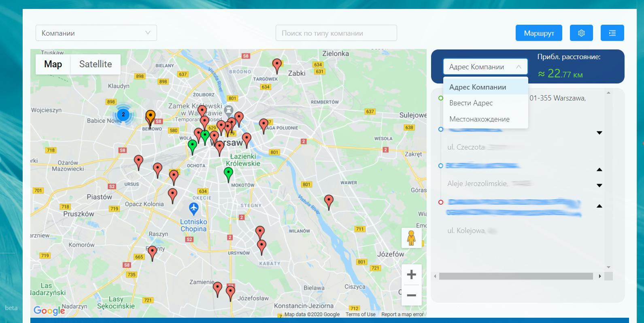Click the ul. Kolejowa address text
The width and height of the screenshot is (644, 323).
[x=466, y=231]
